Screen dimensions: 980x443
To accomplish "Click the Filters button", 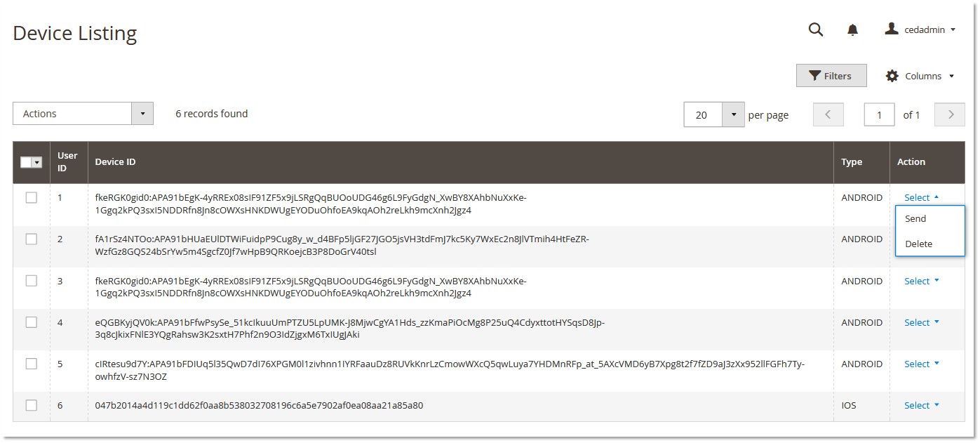I will tap(831, 76).
